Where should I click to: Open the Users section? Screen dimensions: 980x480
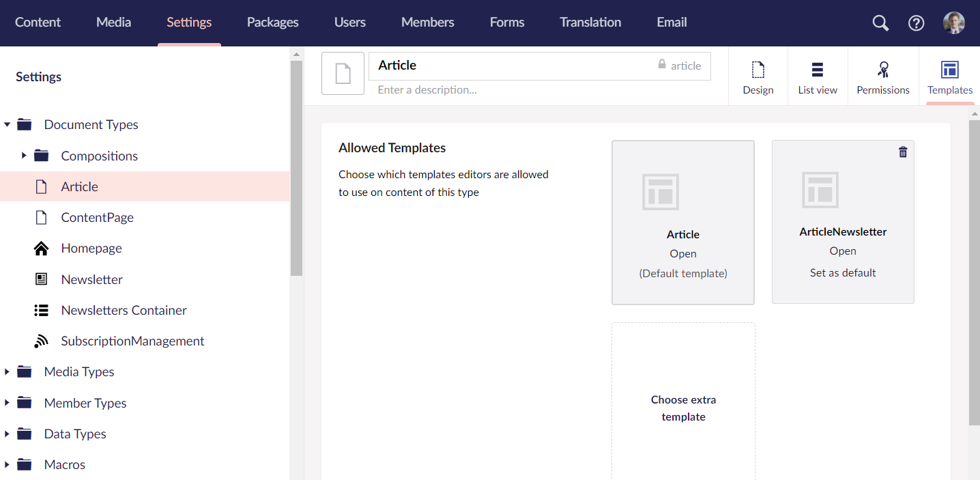coord(350,23)
